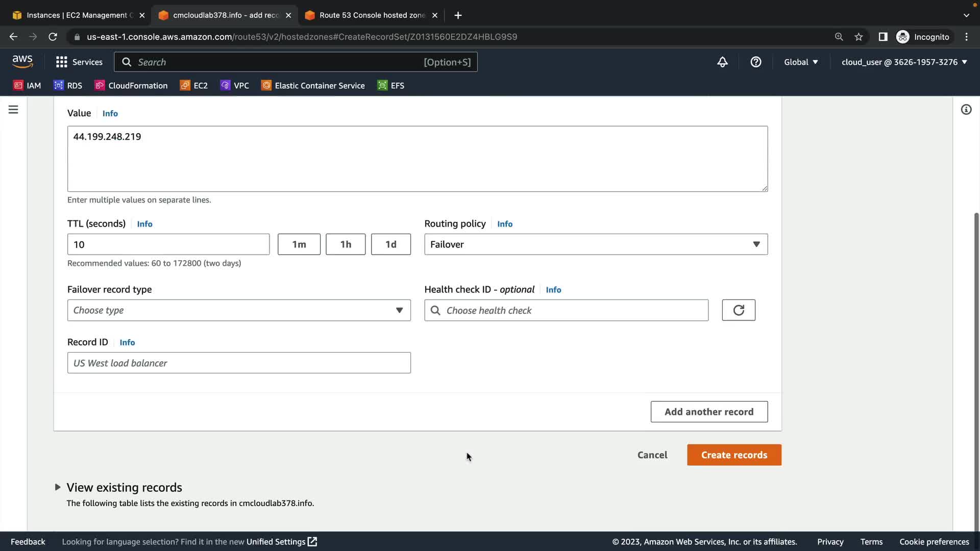The width and height of the screenshot is (980, 551).
Task: Open the Services grid menu
Action: [79, 62]
